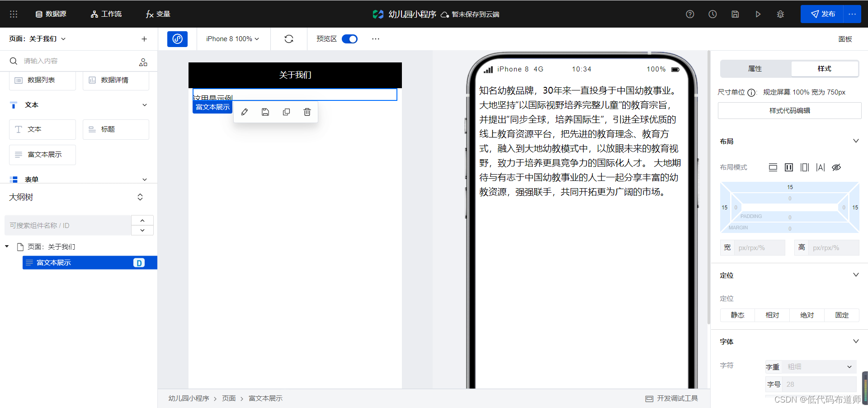Select hidden layout mode eye icon

click(x=836, y=167)
